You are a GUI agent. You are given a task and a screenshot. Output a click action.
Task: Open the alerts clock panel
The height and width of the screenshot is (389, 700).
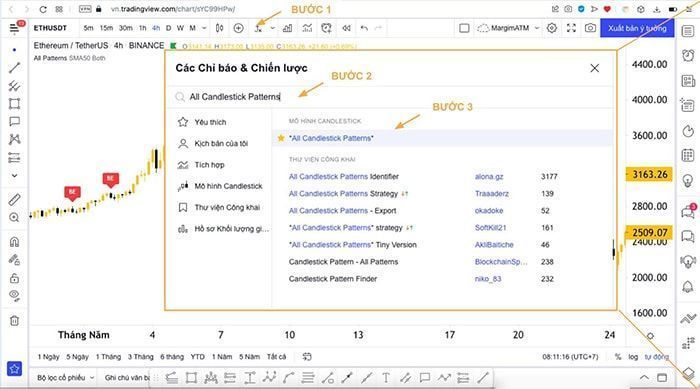coord(688,55)
